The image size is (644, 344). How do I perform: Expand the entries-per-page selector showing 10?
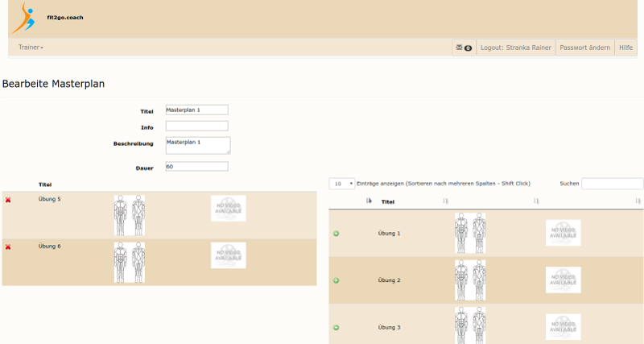(x=341, y=184)
